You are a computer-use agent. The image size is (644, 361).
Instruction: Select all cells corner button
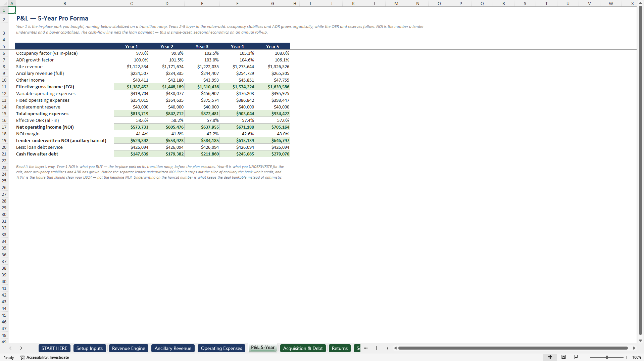coord(4,3)
